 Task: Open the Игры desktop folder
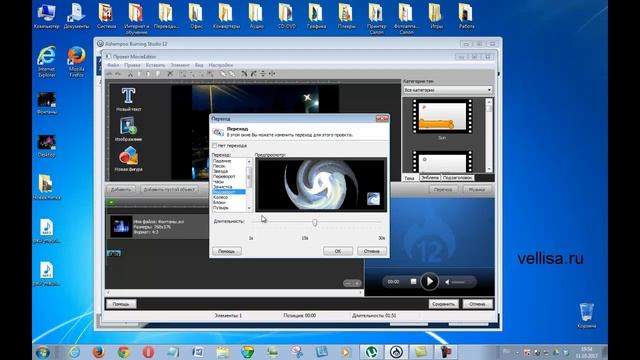[436, 16]
